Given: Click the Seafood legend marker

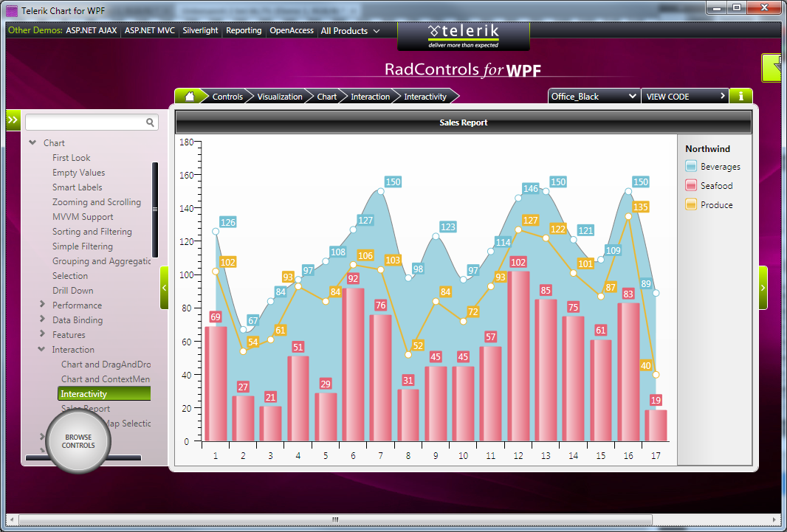Looking at the screenshot, I should coord(691,185).
